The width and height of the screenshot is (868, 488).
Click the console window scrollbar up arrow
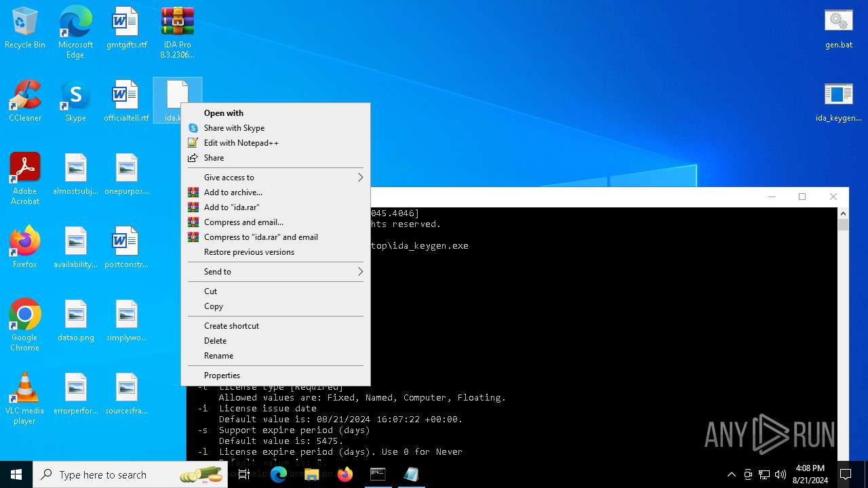(x=843, y=213)
